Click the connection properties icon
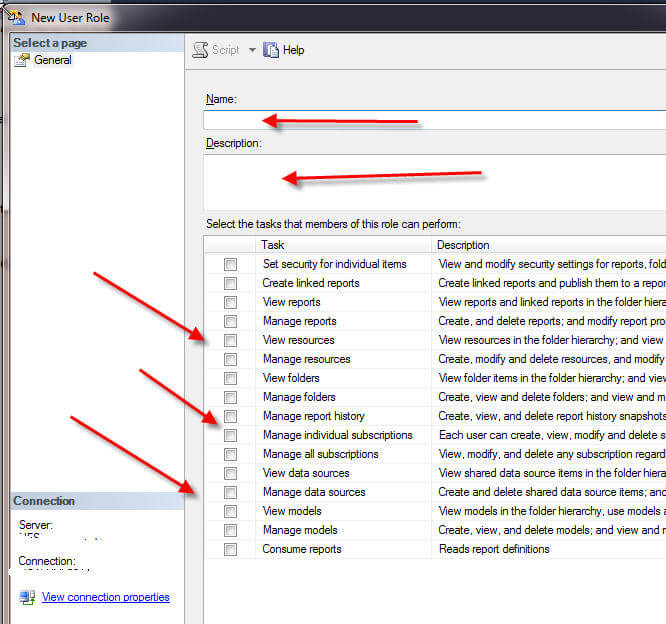This screenshot has width=666, height=624. (x=27, y=598)
